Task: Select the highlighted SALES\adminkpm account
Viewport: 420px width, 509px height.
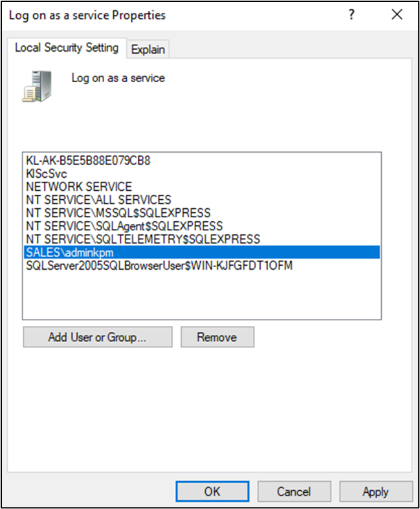Action: [202, 252]
